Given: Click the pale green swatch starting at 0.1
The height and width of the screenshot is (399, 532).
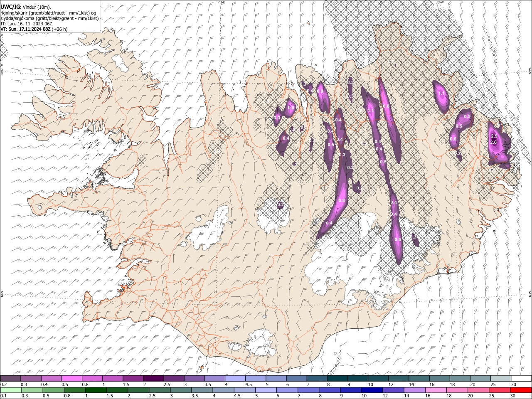Looking at the screenshot, I should point(10,390).
